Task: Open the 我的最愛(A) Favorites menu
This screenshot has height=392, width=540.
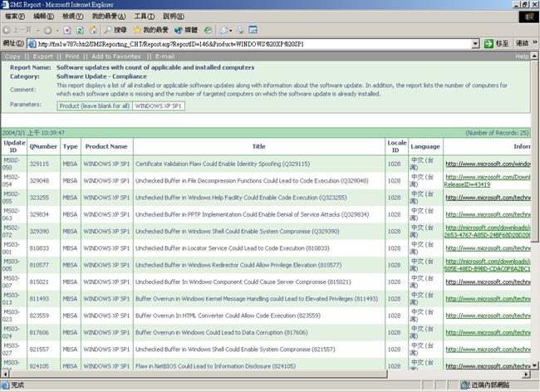Action: pos(109,16)
